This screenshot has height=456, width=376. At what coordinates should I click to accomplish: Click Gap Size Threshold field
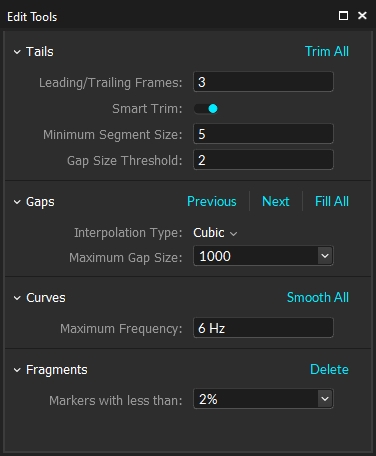263,160
